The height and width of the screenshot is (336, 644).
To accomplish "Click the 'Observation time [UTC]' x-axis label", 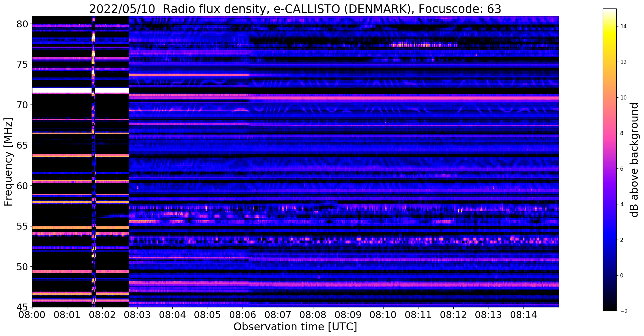I will [295, 327].
